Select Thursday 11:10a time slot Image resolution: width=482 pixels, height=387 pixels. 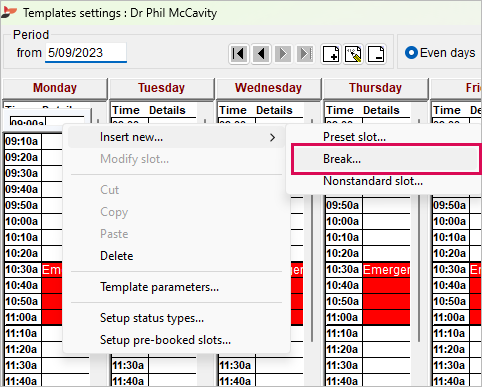pyautogui.click(x=343, y=333)
